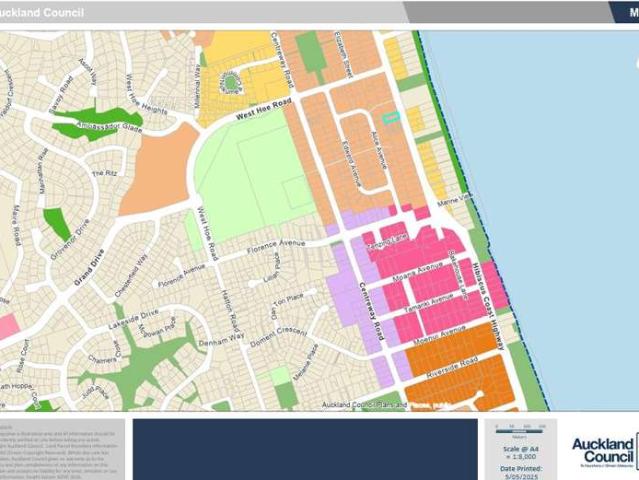Viewport: 639px width, 480px height.
Task: Click the 'Moana Avenue' label
Action: coord(417,273)
